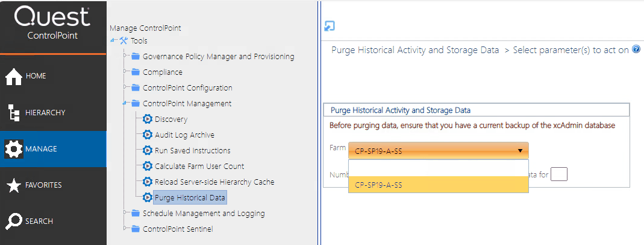This screenshot has height=245, width=644.
Task: Choose the blank option in Farm list
Action: [x=438, y=168]
